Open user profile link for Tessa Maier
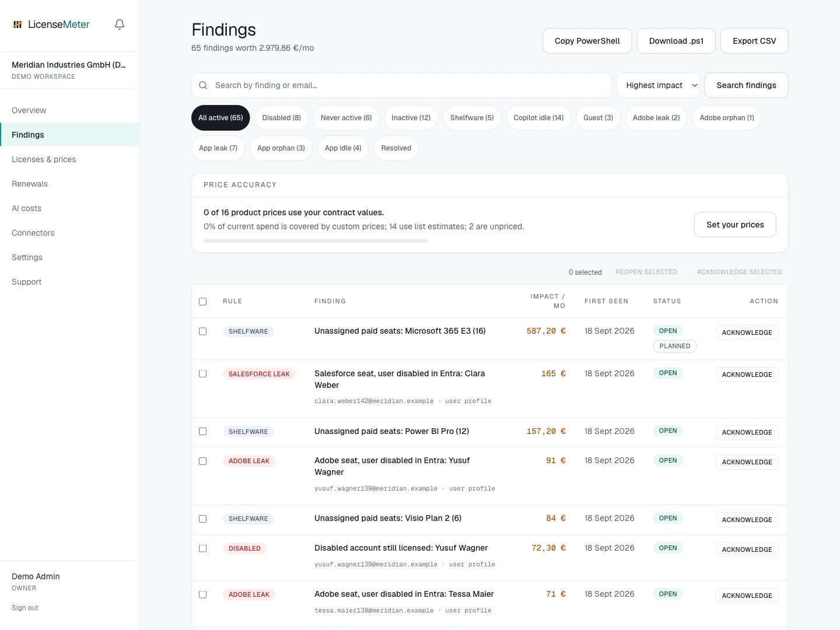 (468, 611)
